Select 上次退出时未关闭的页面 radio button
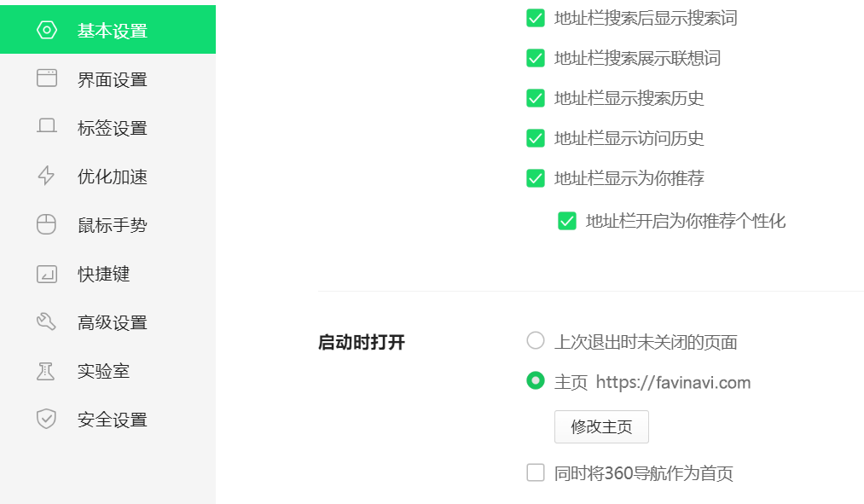The height and width of the screenshot is (504, 864). [536, 342]
